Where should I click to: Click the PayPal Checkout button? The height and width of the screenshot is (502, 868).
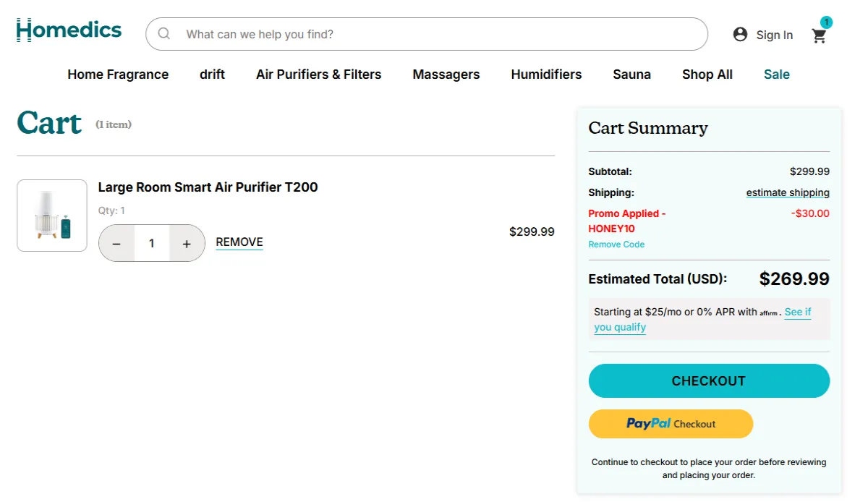[x=671, y=424]
